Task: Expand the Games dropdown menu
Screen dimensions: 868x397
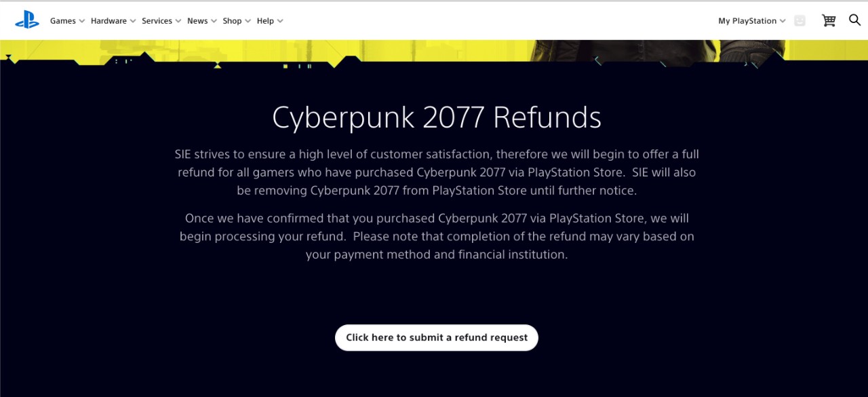Action: coord(66,21)
